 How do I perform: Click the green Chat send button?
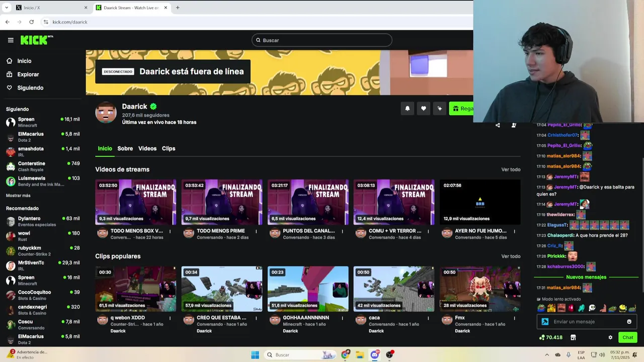point(628,337)
